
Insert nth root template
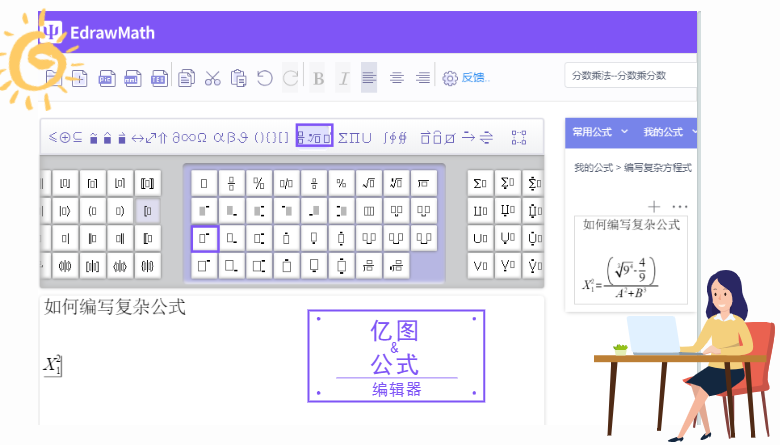click(396, 183)
